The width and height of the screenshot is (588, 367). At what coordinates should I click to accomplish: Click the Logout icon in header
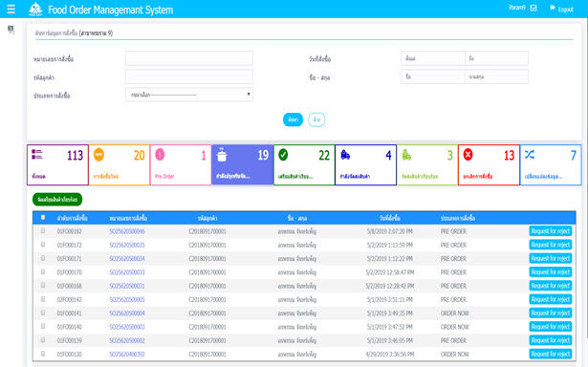(553, 8)
